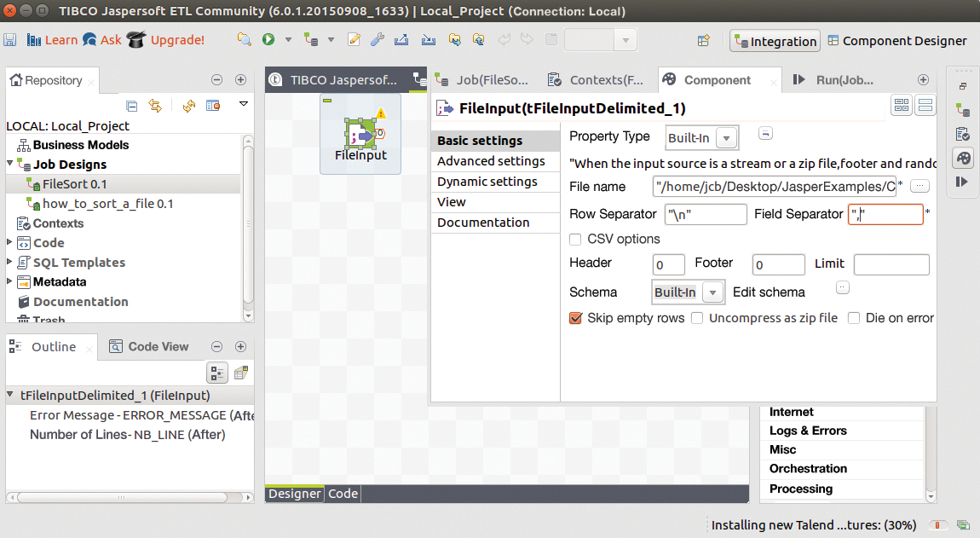Click the search magnifier toolbar icon
The height and width of the screenshot is (538, 980).
coord(244,40)
